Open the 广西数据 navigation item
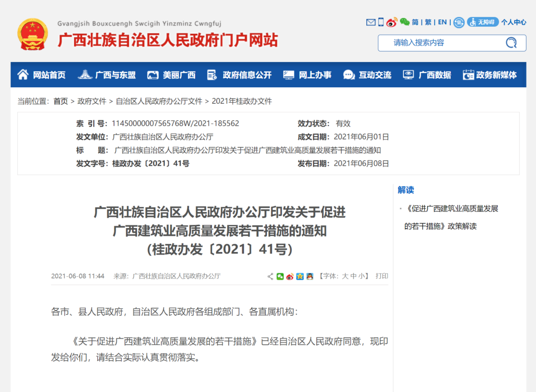This screenshot has height=392, width=536. 427,75
